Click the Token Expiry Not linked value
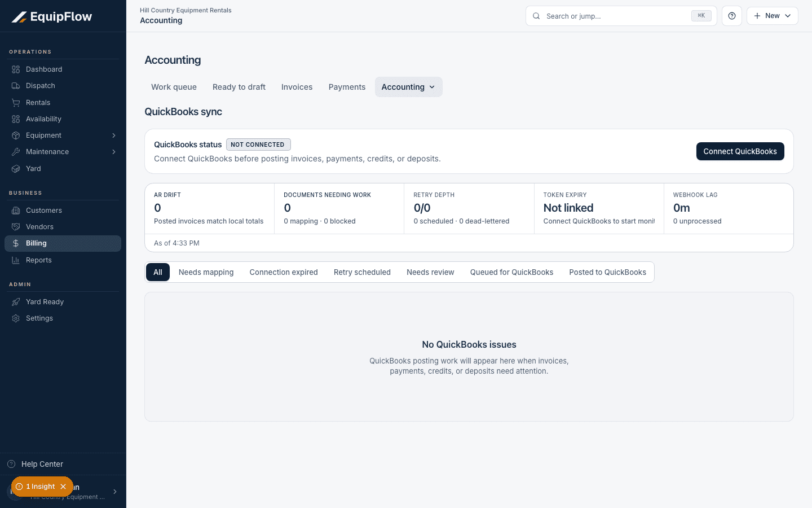 click(568, 208)
